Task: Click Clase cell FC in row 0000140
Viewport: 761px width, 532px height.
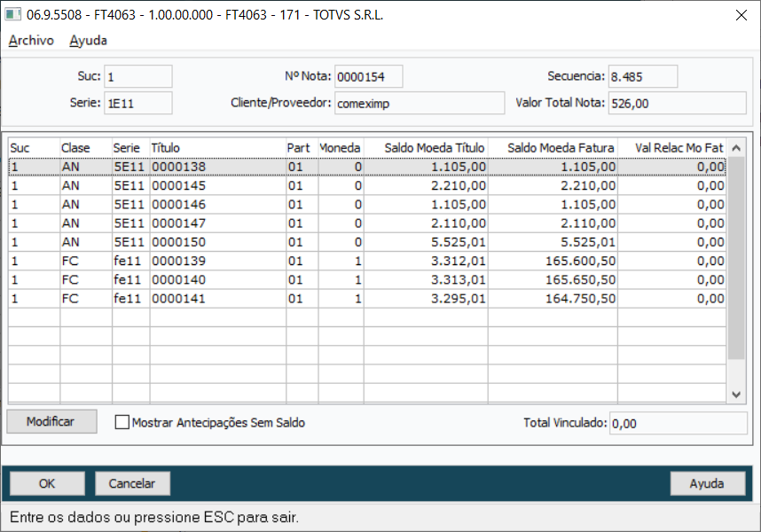Action: coord(86,280)
